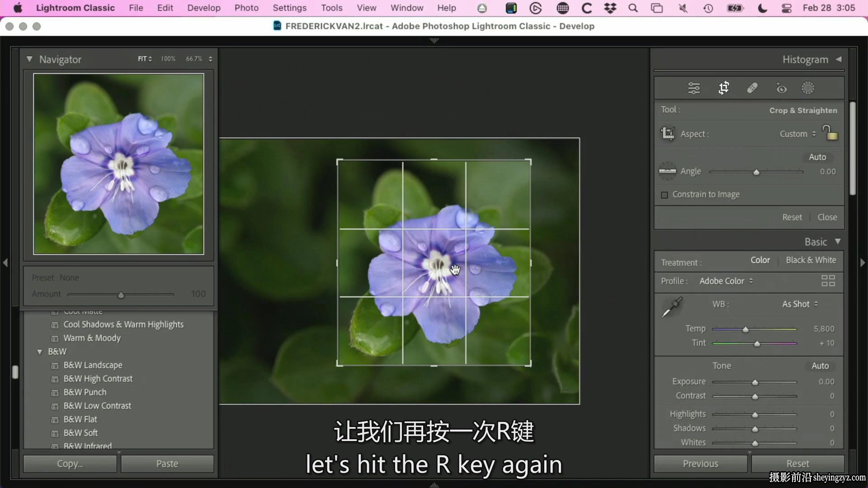Expand the Histogram panel
868x488 pixels.
(x=839, y=59)
